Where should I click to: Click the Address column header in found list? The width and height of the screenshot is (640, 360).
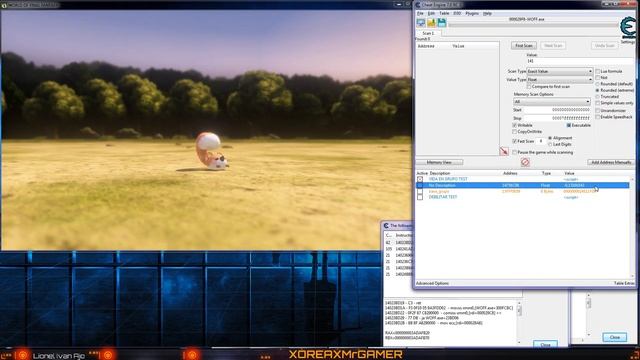[426, 46]
